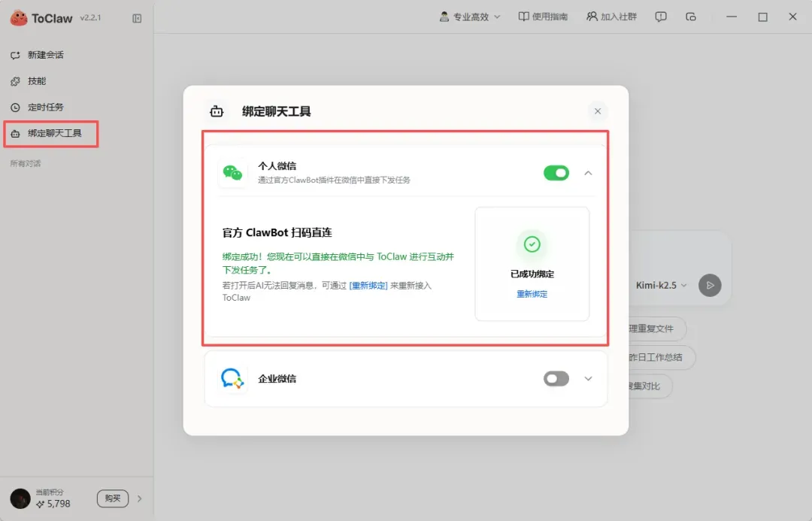
Task: Click the 所有对话 label
Action: coord(26,164)
